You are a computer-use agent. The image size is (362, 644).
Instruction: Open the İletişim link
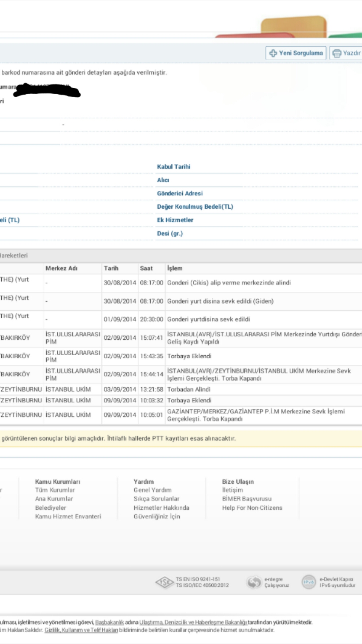[232, 490]
